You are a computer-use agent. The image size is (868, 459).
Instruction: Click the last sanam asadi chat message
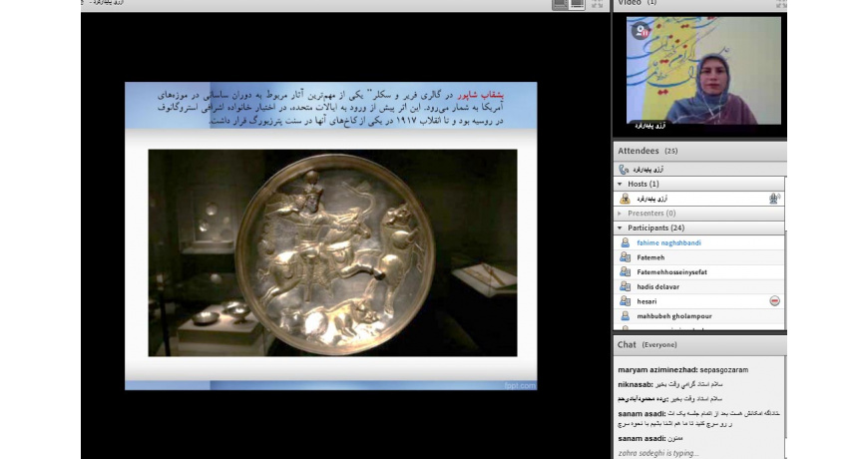click(651, 438)
